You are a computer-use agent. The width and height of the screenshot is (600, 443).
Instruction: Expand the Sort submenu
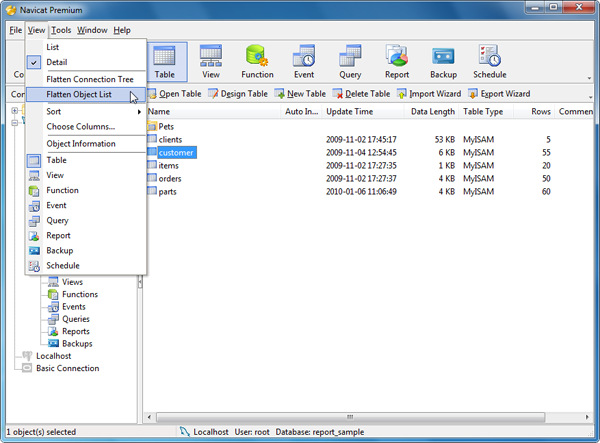click(86, 112)
